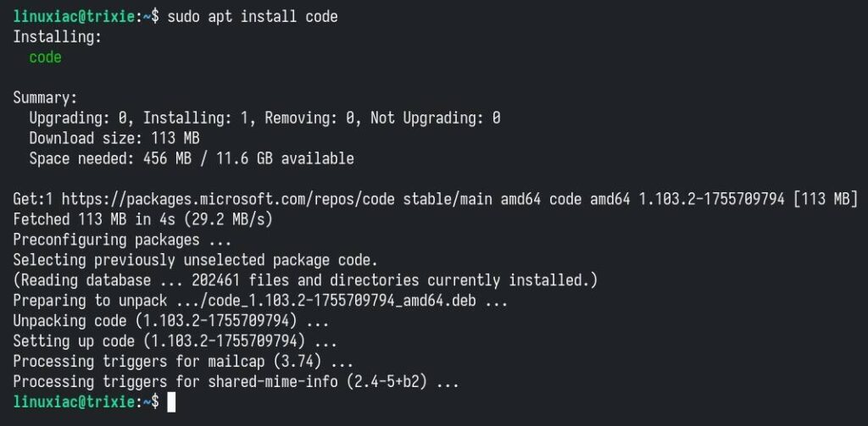Click the 'Space needed: 456 MB' line
Screen dimensions: 868x426
[191, 158]
